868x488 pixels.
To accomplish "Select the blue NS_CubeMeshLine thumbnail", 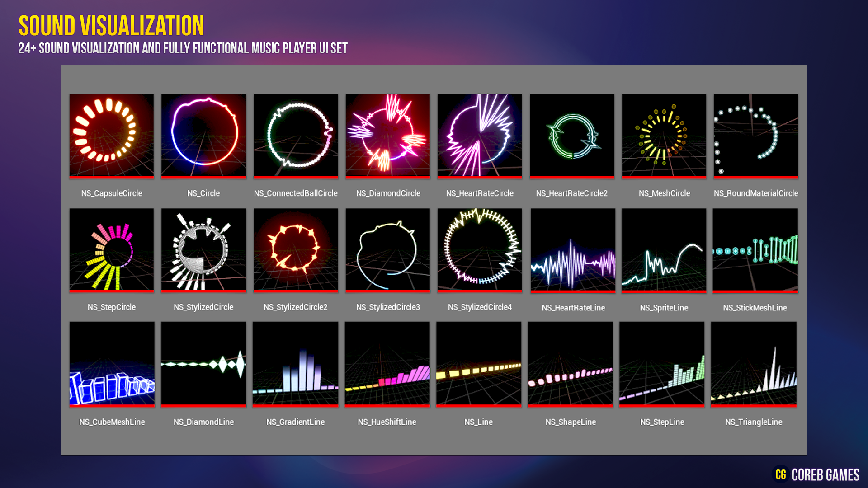I will pos(112,364).
